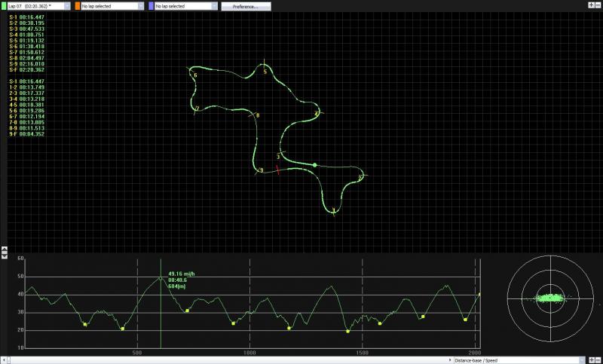Click sector marker 6 on the track map

pyautogui.click(x=194, y=75)
